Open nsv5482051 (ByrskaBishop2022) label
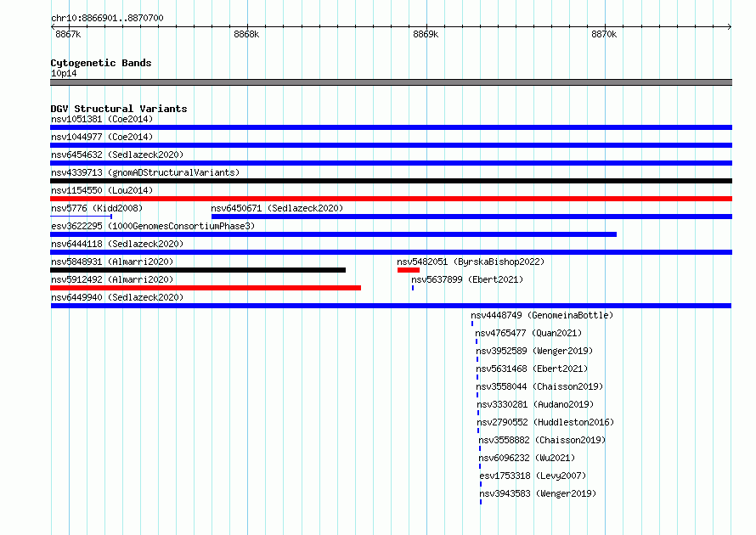Image resolution: width=756 pixels, height=535 pixels. tap(471, 262)
